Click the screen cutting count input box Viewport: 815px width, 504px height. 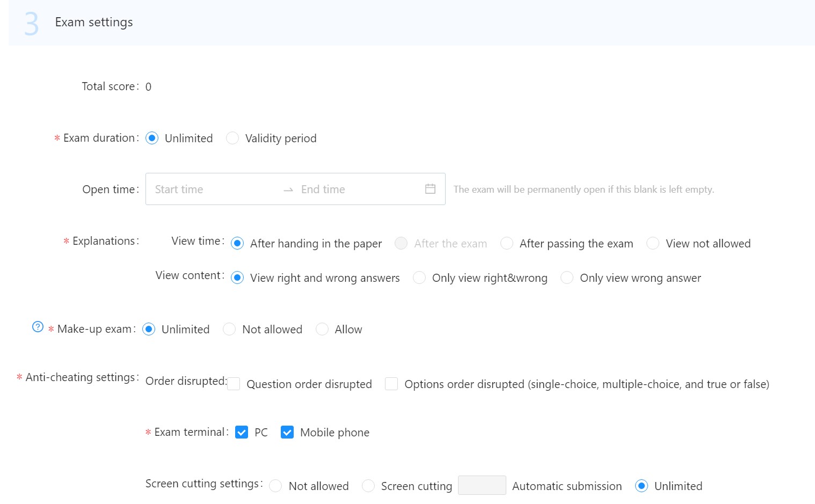pos(482,485)
